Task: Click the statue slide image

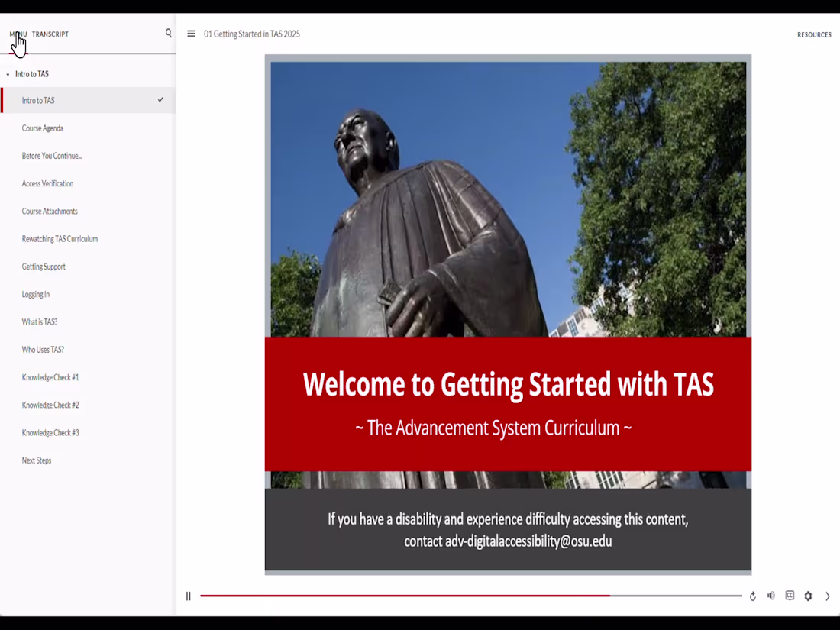Action: tap(508, 199)
